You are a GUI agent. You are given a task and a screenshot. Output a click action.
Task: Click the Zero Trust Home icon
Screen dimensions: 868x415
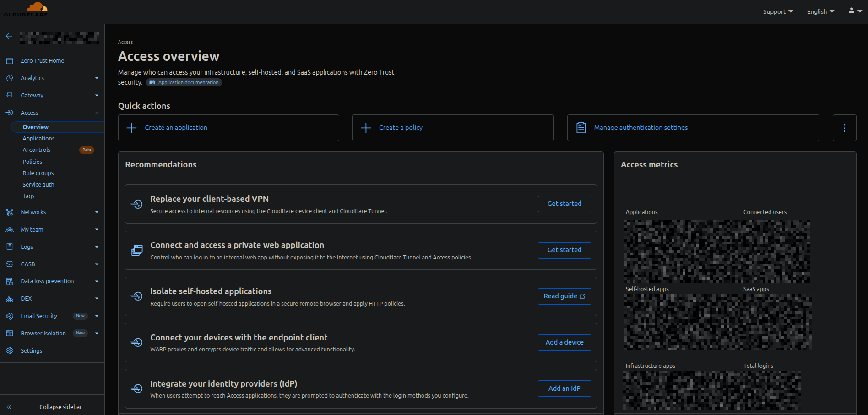(x=10, y=61)
